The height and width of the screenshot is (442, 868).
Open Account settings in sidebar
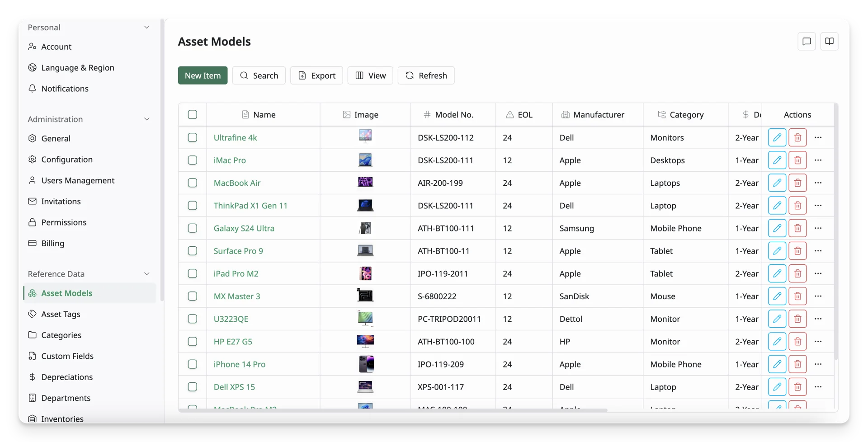pyautogui.click(x=90, y=47)
